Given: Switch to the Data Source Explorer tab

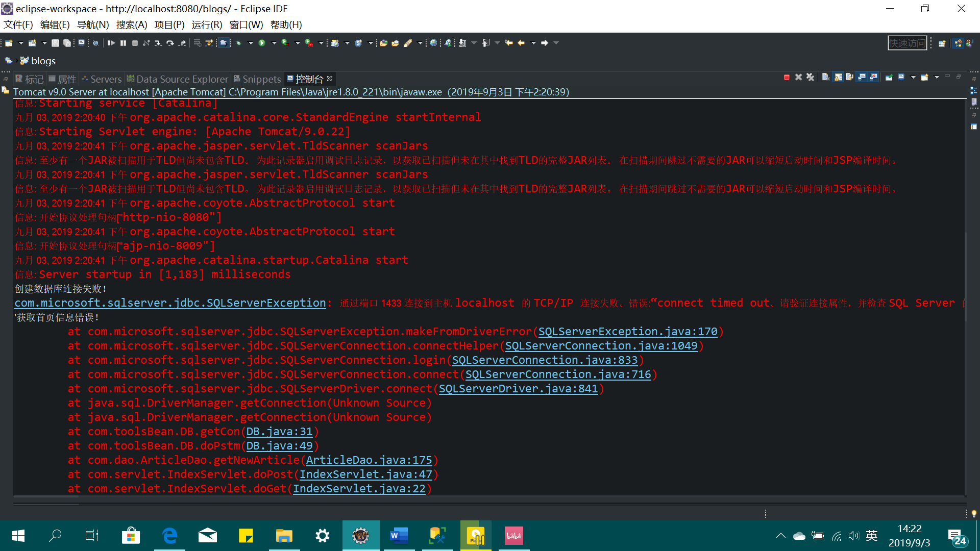Looking at the screenshot, I should coord(177,79).
